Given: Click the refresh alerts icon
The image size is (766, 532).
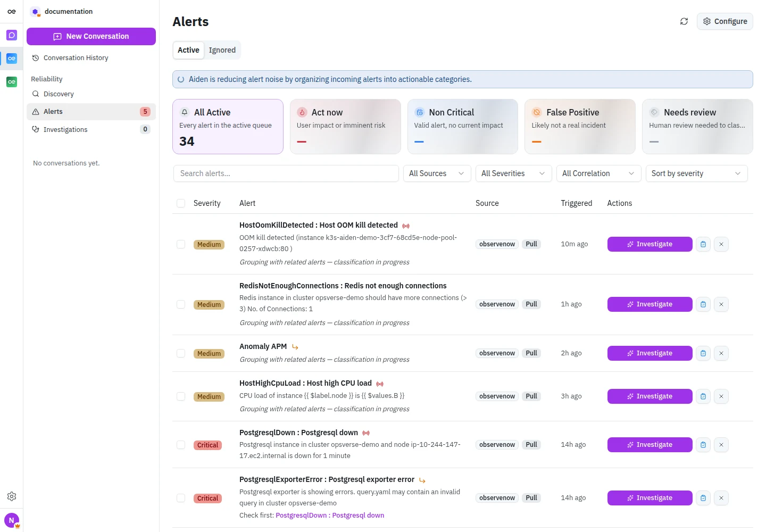Looking at the screenshot, I should click(684, 21).
